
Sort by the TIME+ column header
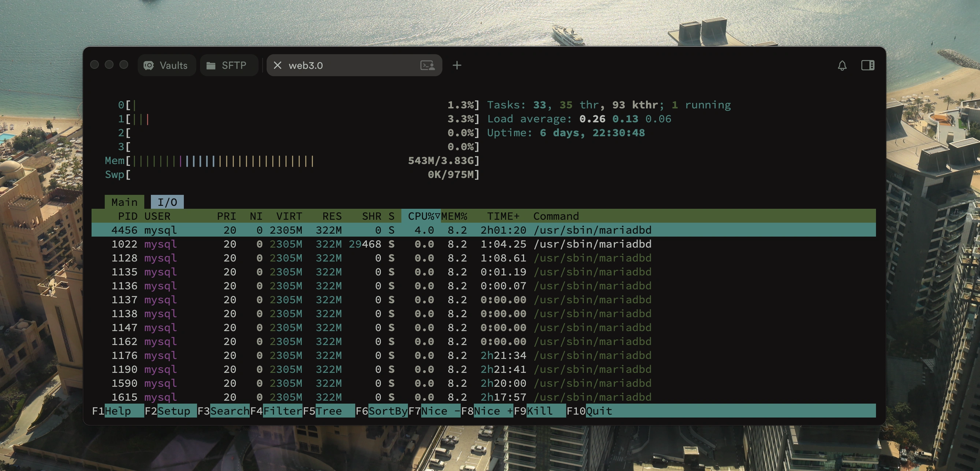pyautogui.click(x=503, y=216)
